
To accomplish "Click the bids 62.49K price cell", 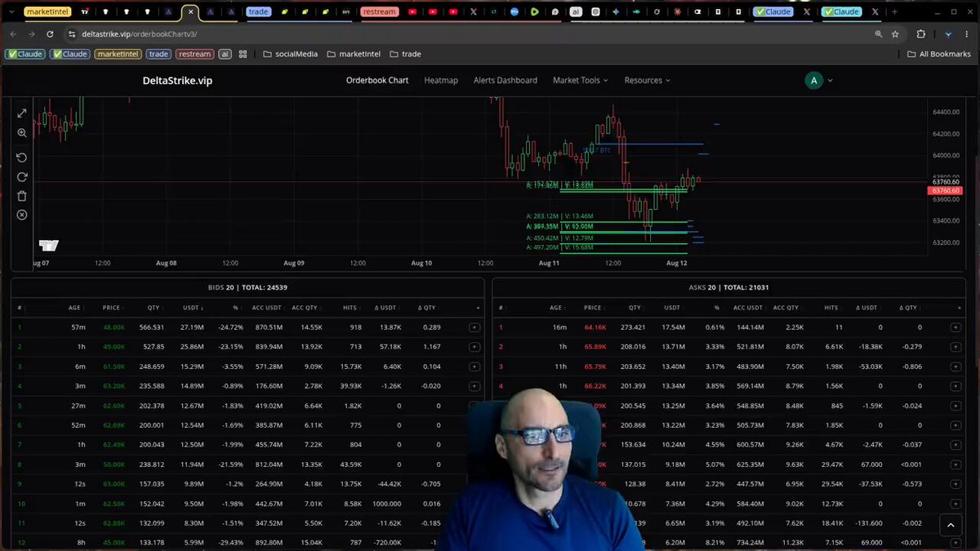I will 114,445.
